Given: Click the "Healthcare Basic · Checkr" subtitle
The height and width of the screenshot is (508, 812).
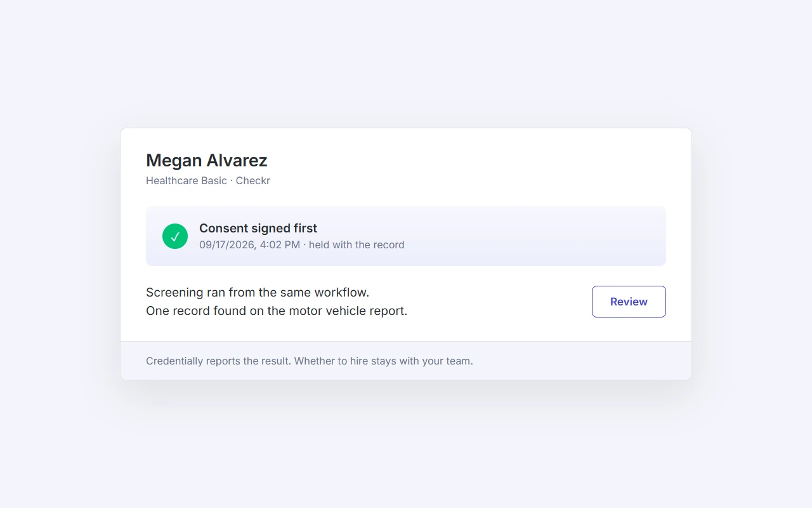Looking at the screenshot, I should [208, 181].
